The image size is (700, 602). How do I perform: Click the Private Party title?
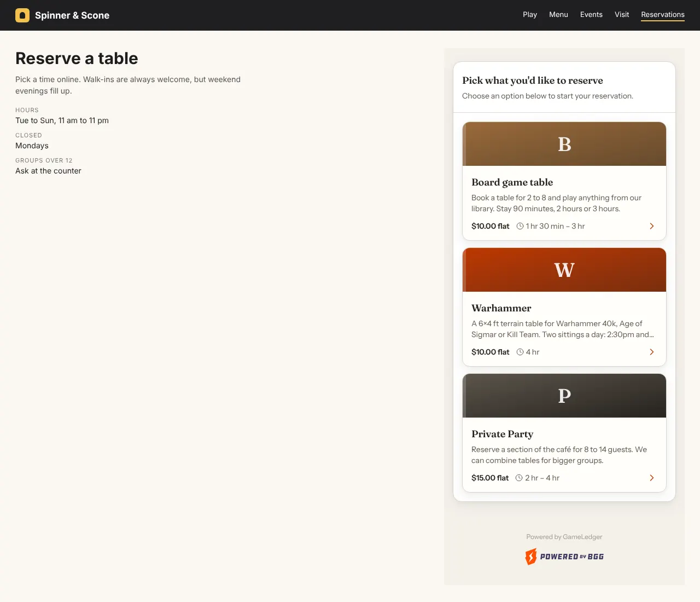click(502, 434)
